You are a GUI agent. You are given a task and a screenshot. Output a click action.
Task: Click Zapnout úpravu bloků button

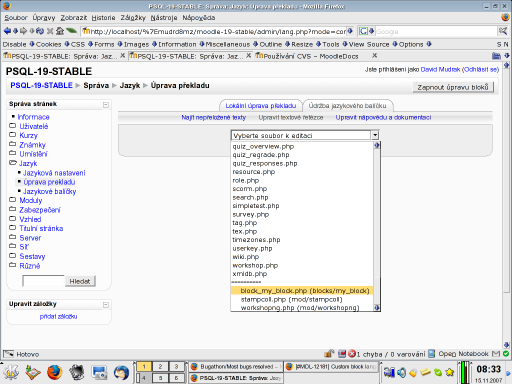click(453, 87)
